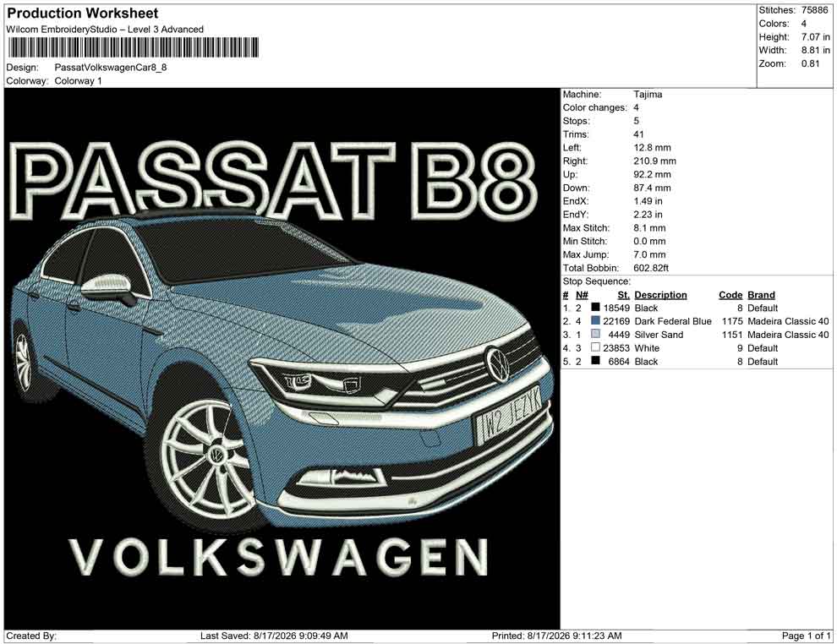Screen dimensions: 837x644
Task: Click the 'N#' column header
Action: point(582,294)
